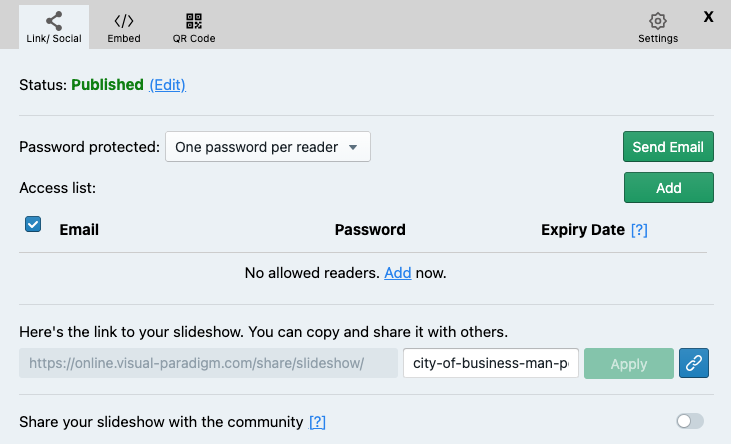Toggle the access list select-all checkbox

[33, 225]
